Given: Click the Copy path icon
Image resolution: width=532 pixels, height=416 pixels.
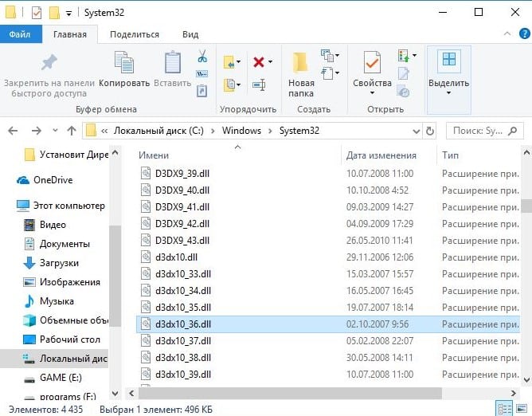Looking at the screenshot, I should click(202, 73).
